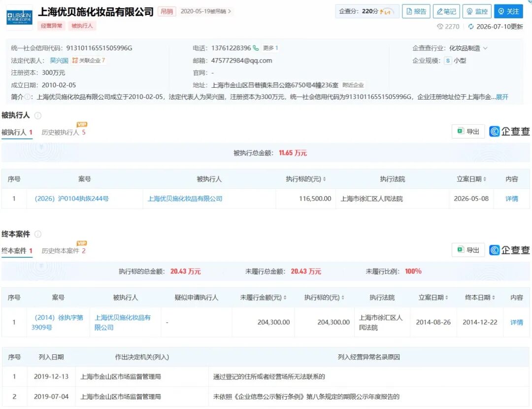Sort 终本案件 table by 未履行金额(元)
This screenshot has width=532, height=409.
[x=285, y=297]
